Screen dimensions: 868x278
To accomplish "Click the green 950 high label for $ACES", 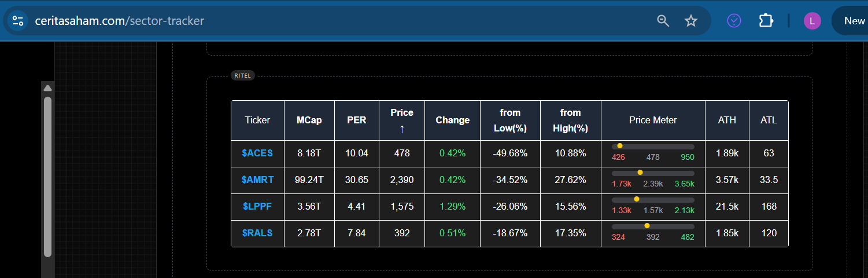I will point(688,157).
